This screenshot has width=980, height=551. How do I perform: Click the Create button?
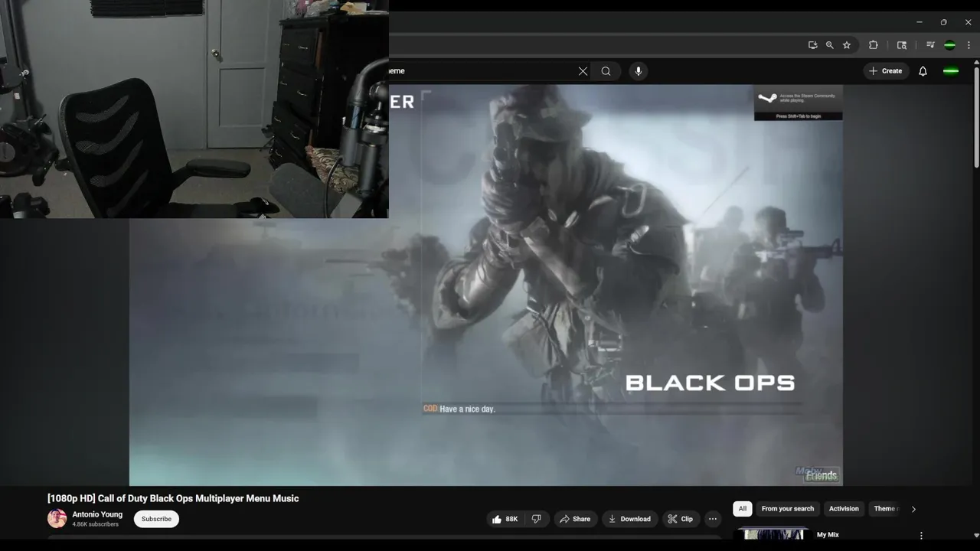pos(886,71)
